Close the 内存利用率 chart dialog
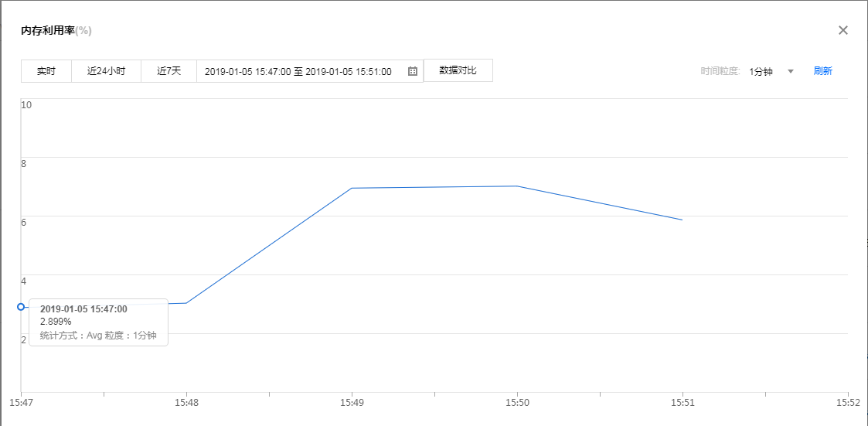Screen dimensions: 868x426 (x=843, y=30)
